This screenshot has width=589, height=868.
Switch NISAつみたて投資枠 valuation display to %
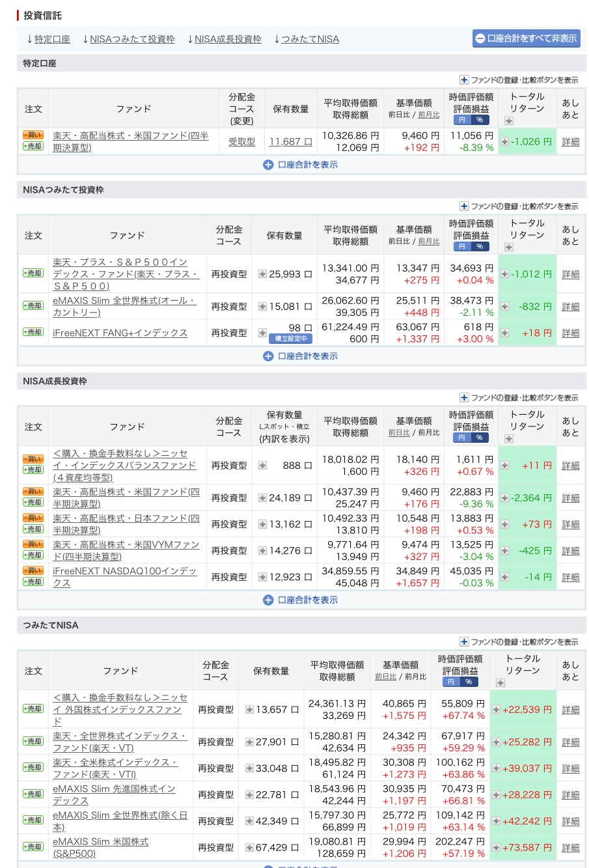[480, 247]
